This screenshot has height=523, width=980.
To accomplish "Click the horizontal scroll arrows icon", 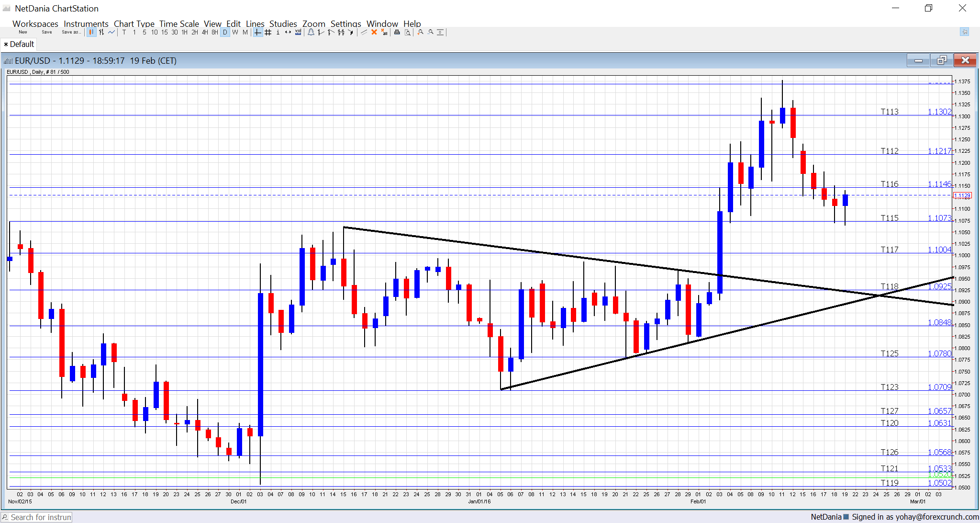I will click(x=288, y=32).
